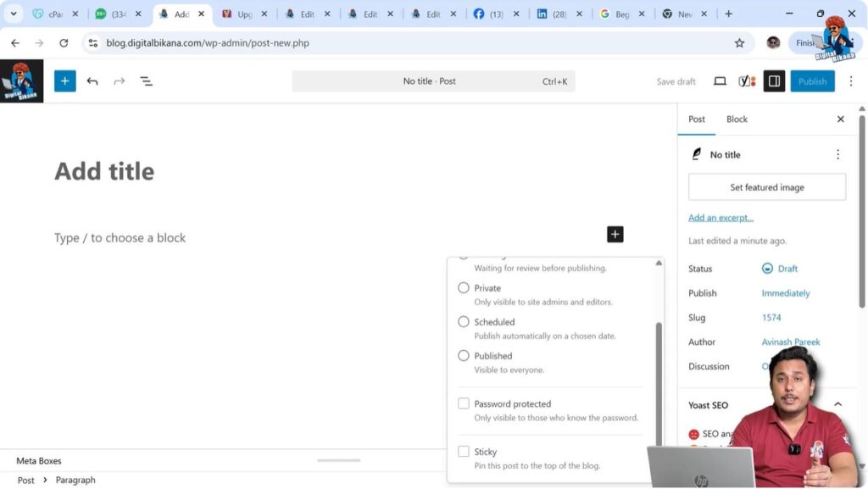Viewport: 868px width, 489px height.
Task: Click the Post breadcrumb at bottom
Action: click(x=25, y=481)
